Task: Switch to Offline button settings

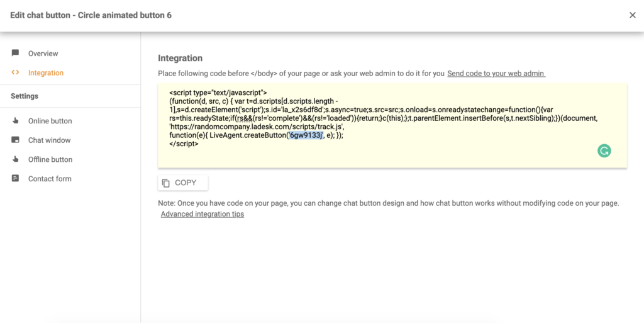Action: click(x=50, y=160)
